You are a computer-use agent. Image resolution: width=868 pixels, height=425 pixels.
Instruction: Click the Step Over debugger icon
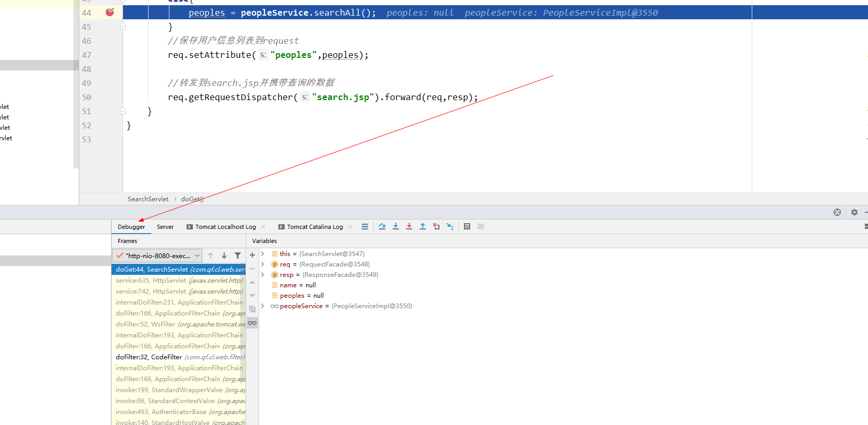click(382, 226)
